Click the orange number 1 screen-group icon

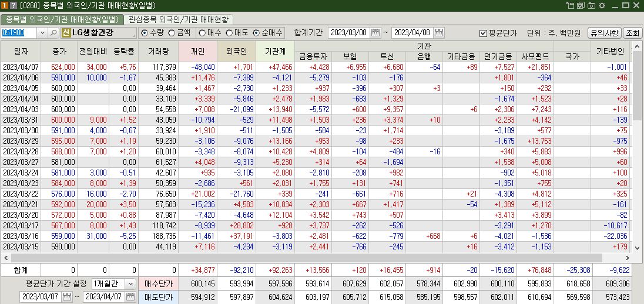(5, 5)
